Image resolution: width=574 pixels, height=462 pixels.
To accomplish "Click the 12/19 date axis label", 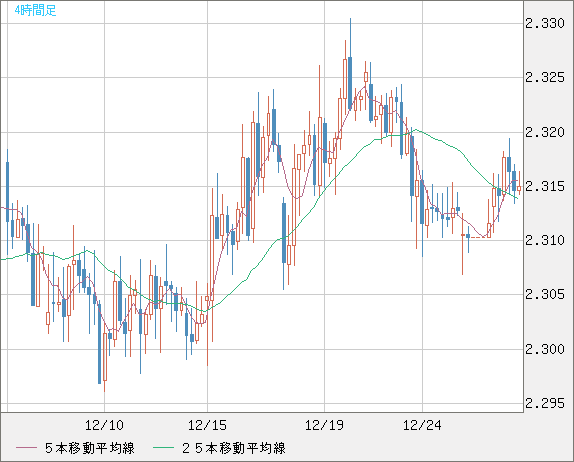I will pyautogui.click(x=324, y=425).
